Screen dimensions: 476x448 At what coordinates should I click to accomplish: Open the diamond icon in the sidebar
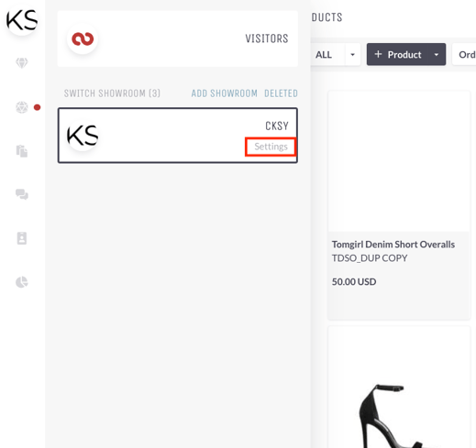(22, 63)
